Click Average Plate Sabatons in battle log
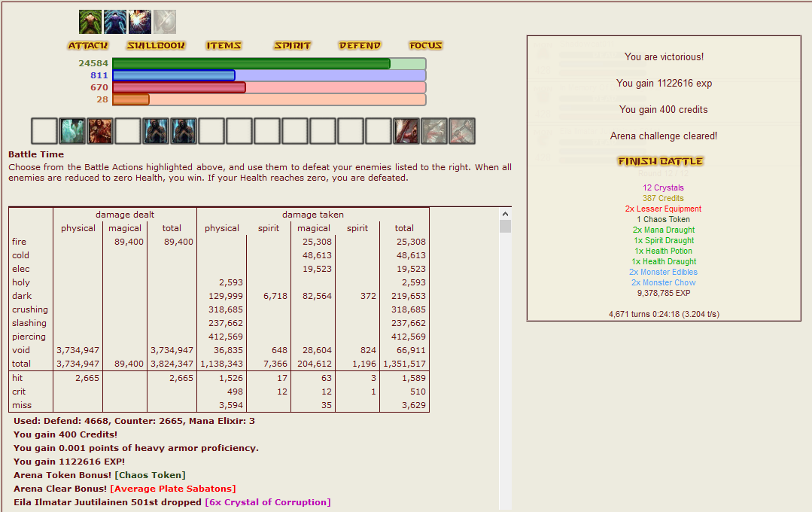The height and width of the screenshot is (512, 812). pos(172,489)
